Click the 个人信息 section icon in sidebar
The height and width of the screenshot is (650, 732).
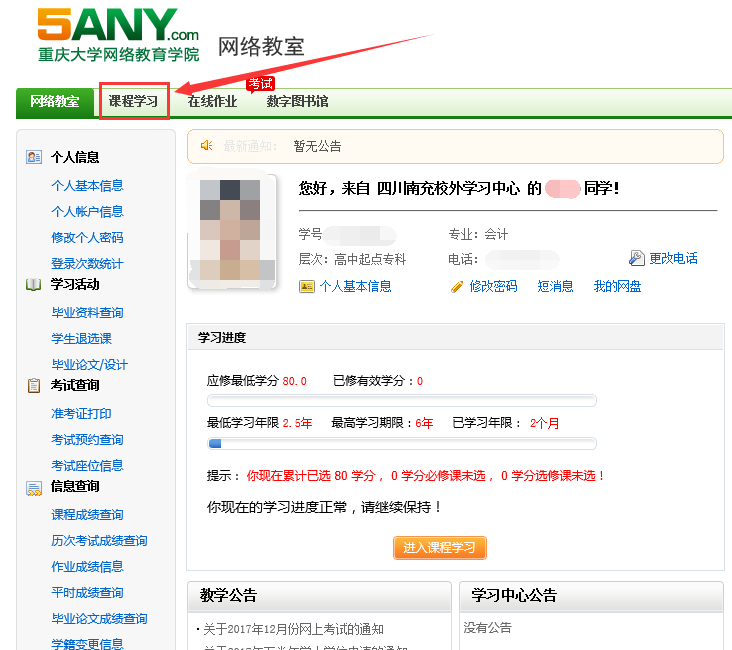34,157
